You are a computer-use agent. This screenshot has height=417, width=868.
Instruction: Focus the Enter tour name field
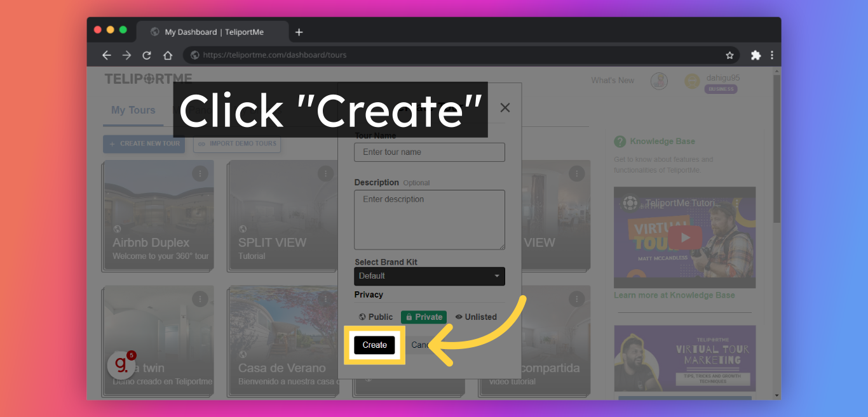430,152
